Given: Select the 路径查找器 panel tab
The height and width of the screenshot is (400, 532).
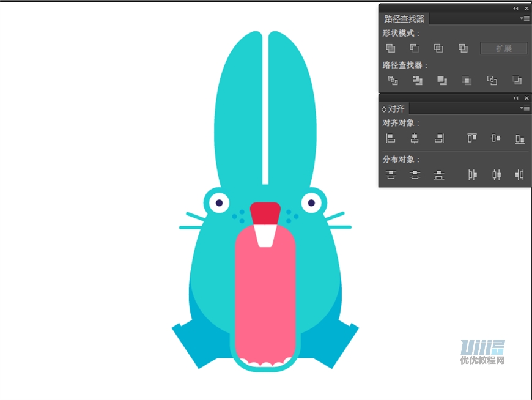Looking at the screenshot, I should [404, 19].
